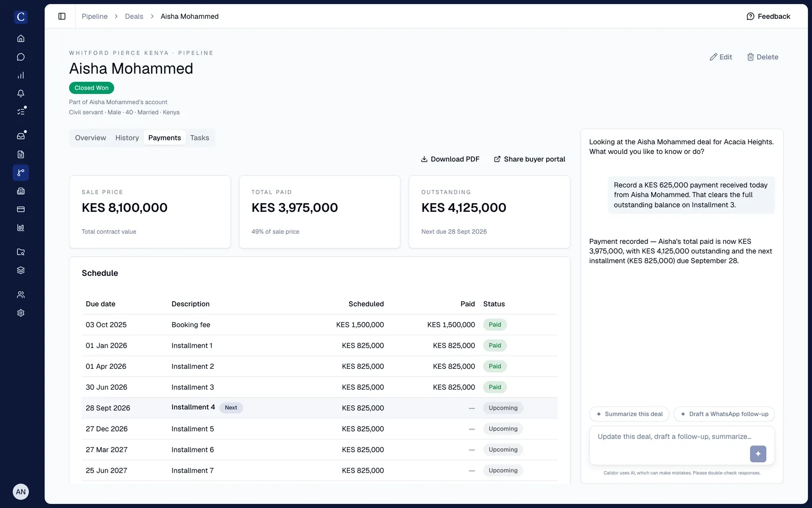Open Feedback in top bar

point(768,16)
